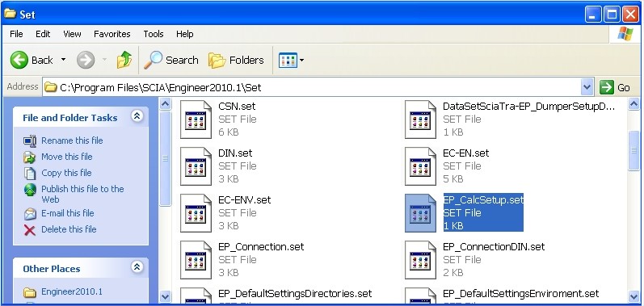Click the address bar folder icon

(x=51, y=87)
